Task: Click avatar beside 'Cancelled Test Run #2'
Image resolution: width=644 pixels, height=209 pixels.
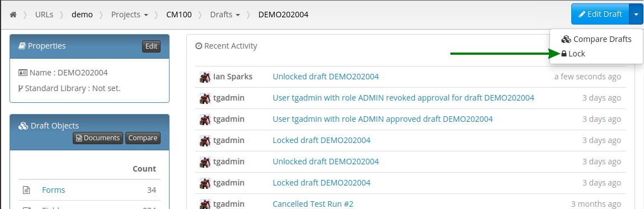Action: (x=205, y=204)
